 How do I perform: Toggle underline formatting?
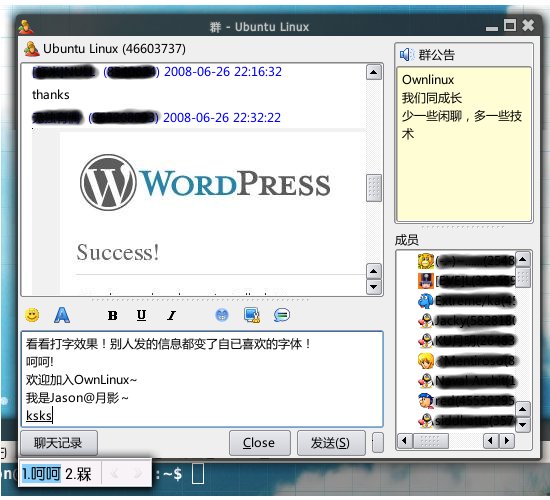pyautogui.click(x=141, y=315)
